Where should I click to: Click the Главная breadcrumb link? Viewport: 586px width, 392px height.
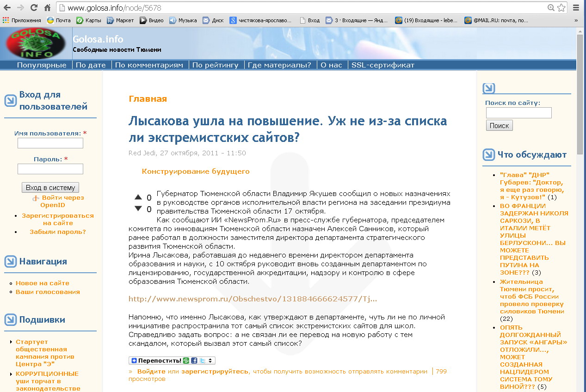(x=148, y=99)
